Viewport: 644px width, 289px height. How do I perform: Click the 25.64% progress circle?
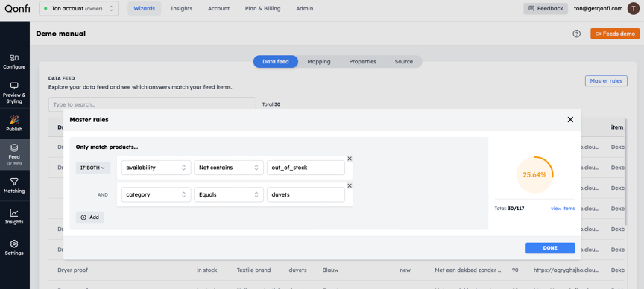click(534, 174)
